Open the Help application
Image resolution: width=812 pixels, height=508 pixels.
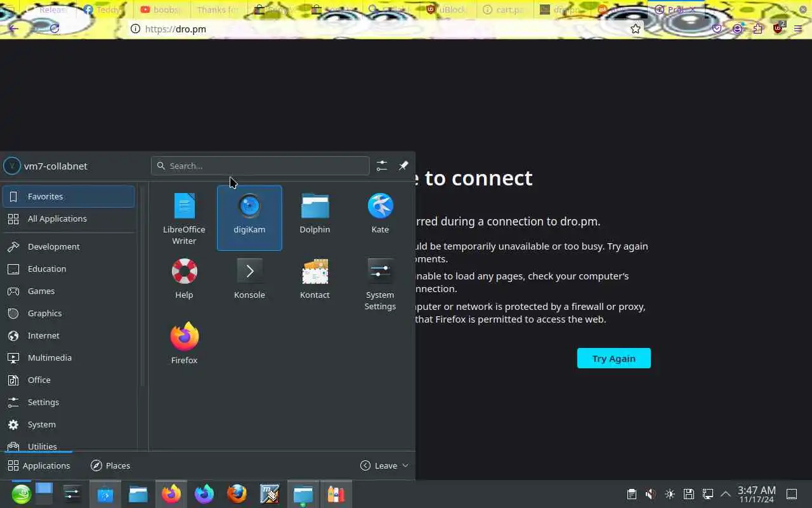click(184, 283)
